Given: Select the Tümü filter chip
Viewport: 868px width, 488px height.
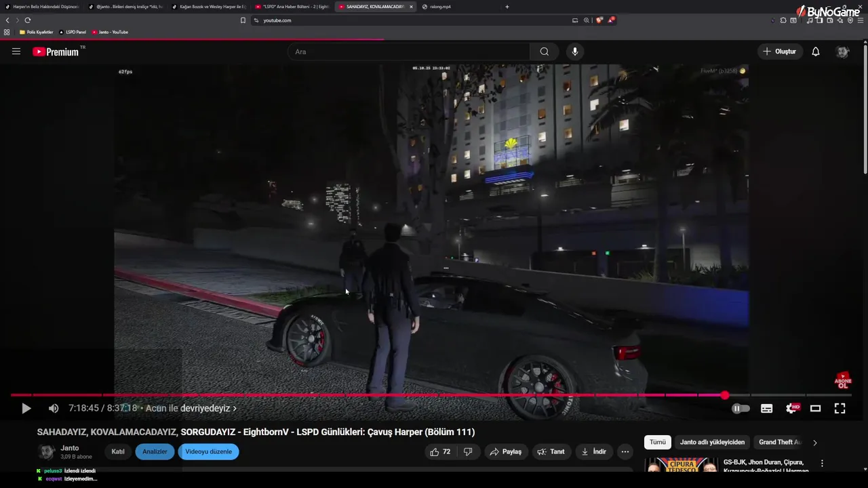Looking at the screenshot, I should pos(658,442).
